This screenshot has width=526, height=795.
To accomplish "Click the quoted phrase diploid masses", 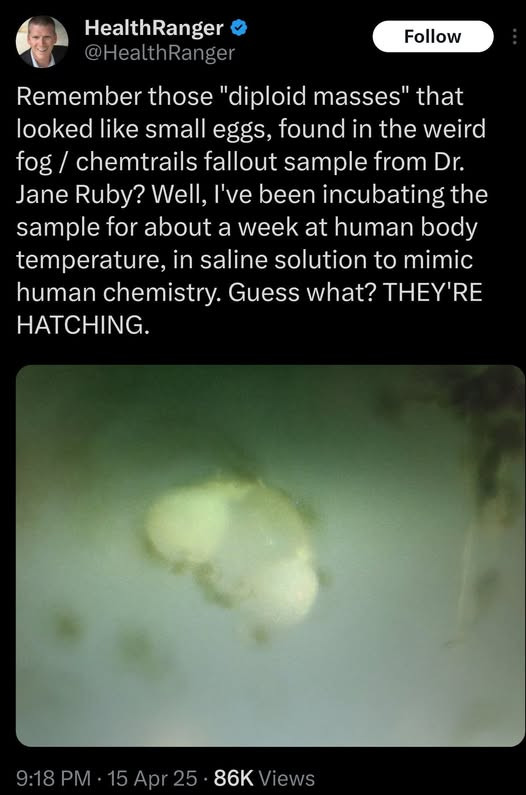I will tap(315, 96).
